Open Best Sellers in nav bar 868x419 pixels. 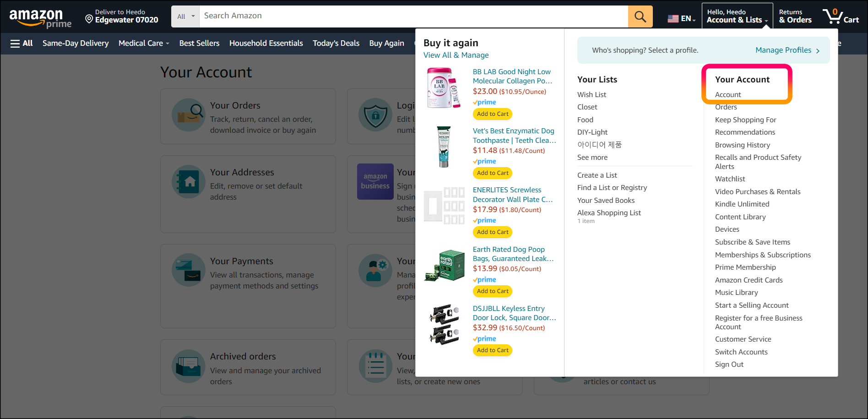point(199,43)
